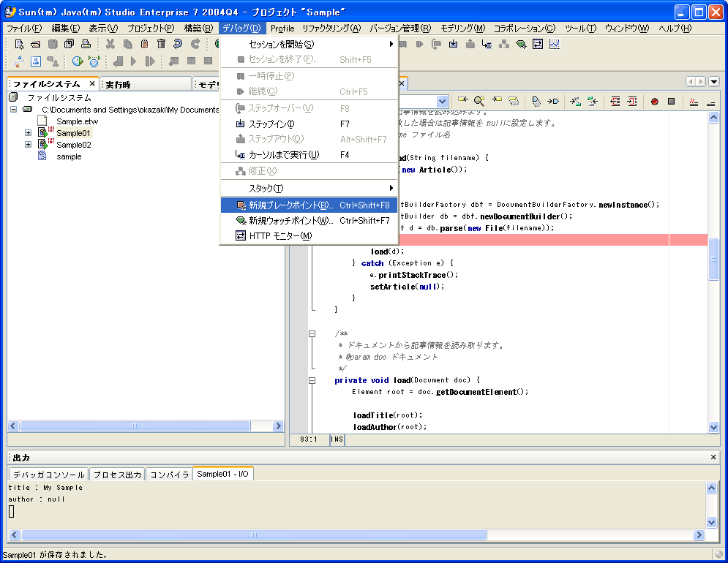Viewport: 728px width, 563px height.
Task: Click the HTTP Monitor toolbar icon
Action: [x=538, y=44]
